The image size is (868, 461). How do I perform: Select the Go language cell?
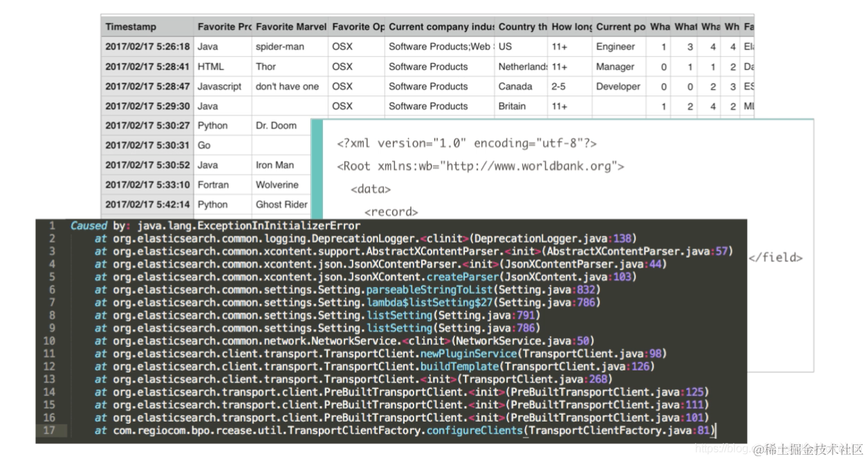[x=222, y=145]
